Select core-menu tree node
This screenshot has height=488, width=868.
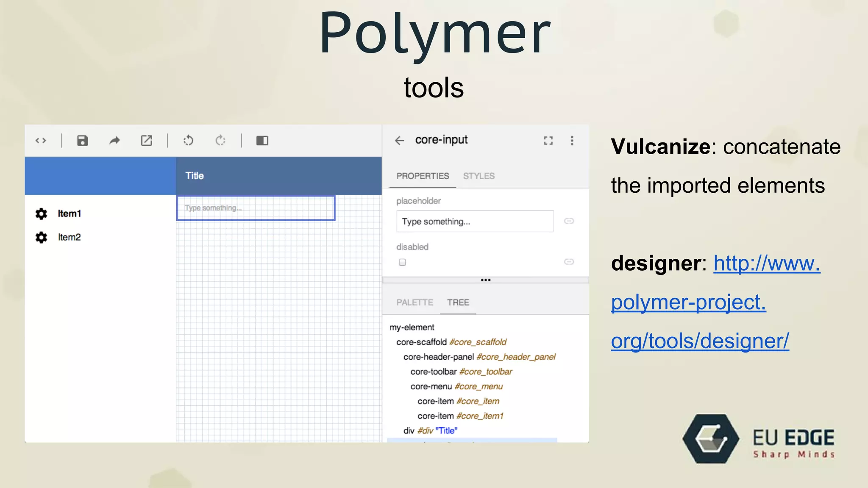[x=456, y=387]
